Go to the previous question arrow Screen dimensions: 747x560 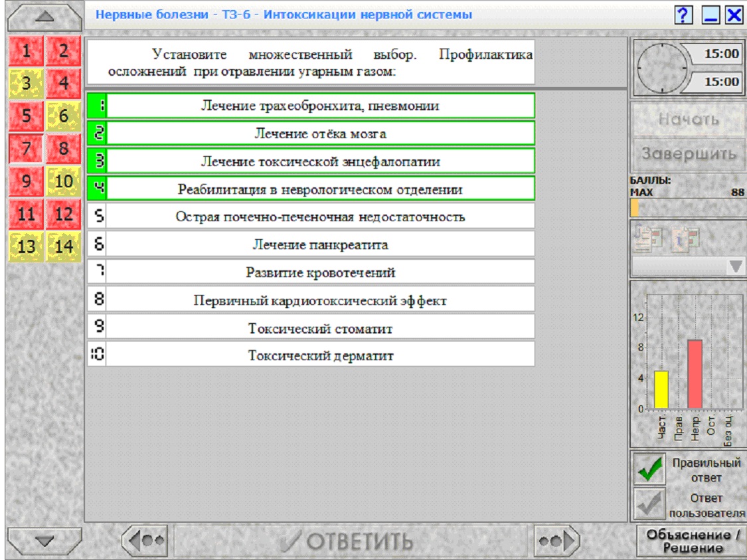(x=145, y=541)
